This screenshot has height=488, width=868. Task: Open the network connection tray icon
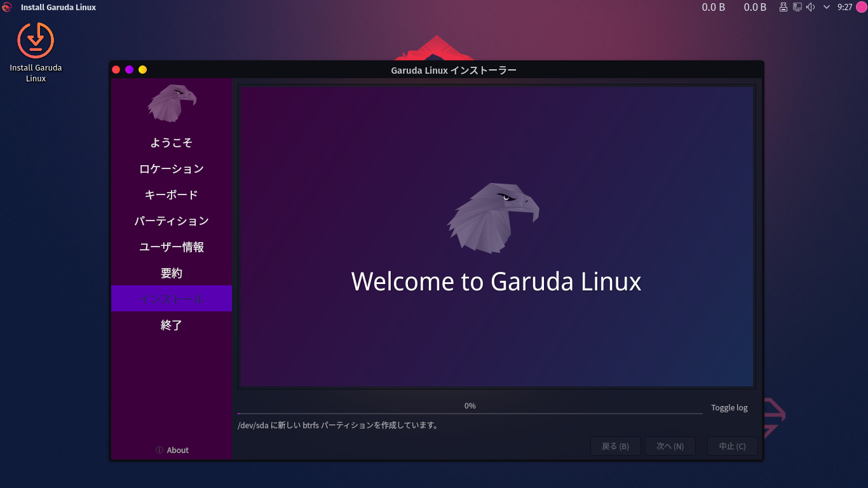click(797, 7)
